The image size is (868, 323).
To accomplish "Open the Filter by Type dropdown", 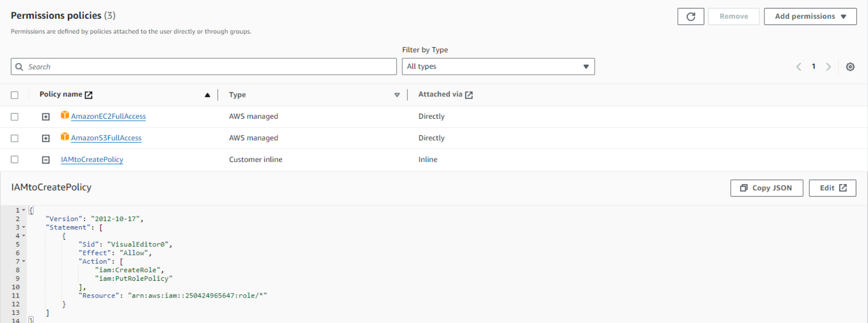I will (x=498, y=67).
